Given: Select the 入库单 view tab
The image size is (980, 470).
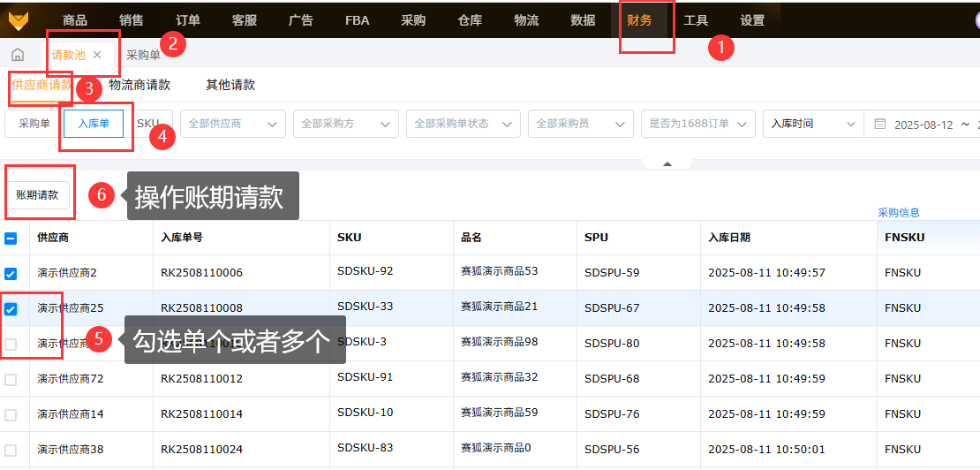Looking at the screenshot, I should tap(94, 124).
